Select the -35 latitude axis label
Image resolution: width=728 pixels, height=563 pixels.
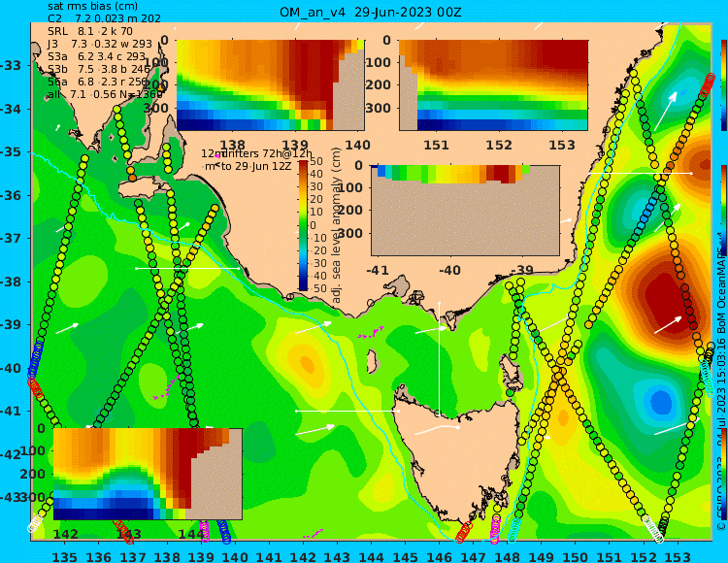coord(9,152)
